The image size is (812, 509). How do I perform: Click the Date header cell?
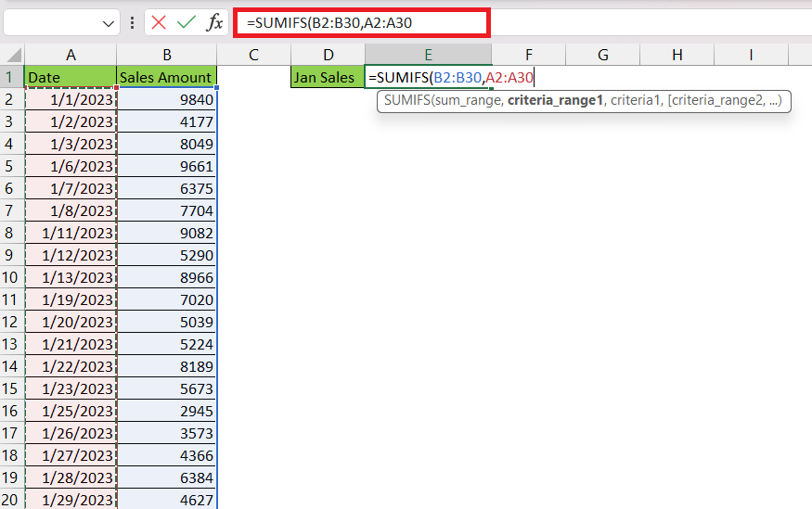tap(71, 77)
